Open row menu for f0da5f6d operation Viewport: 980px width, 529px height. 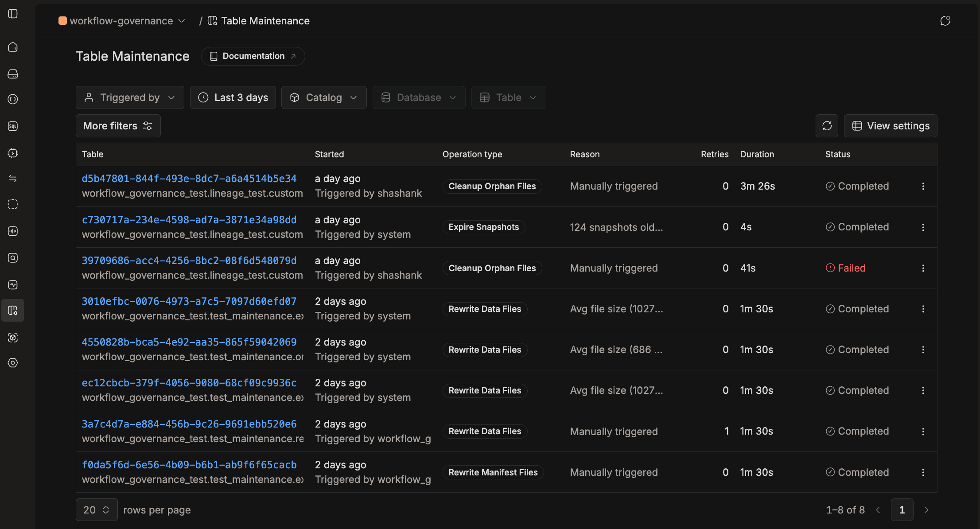tap(923, 472)
